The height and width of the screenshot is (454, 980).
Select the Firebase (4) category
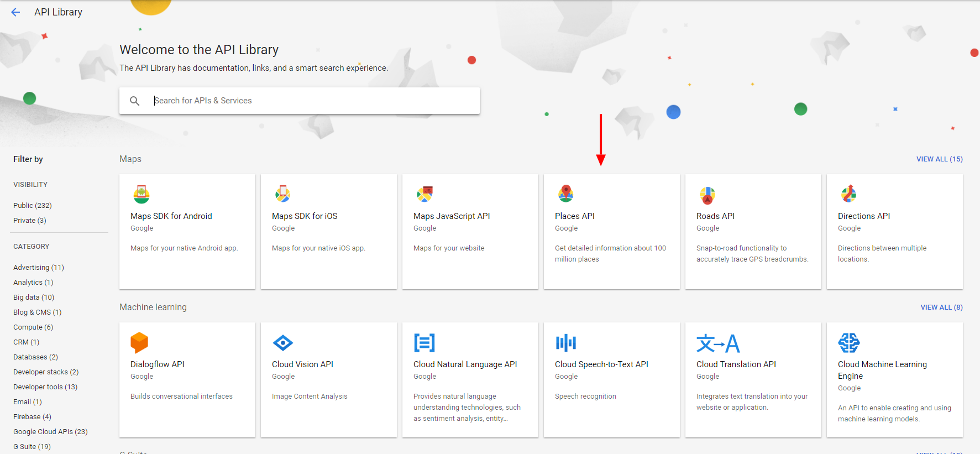tap(32, 417)
